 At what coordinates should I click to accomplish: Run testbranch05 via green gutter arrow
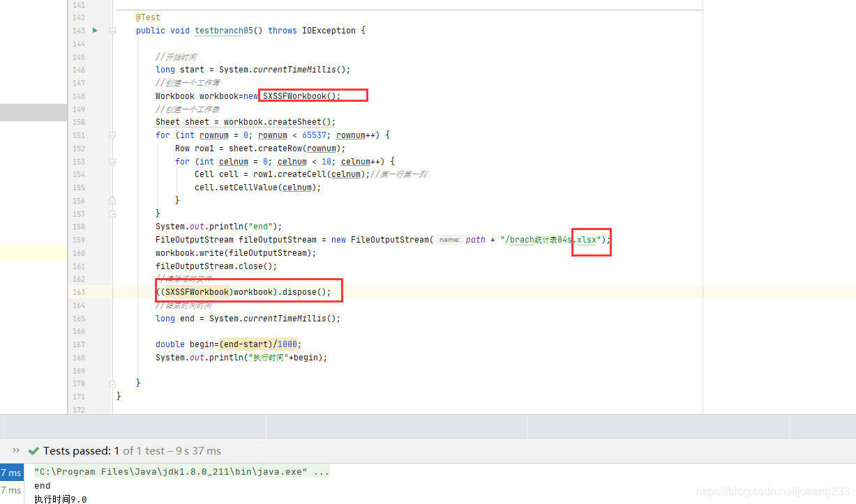[x=95, y=31]
